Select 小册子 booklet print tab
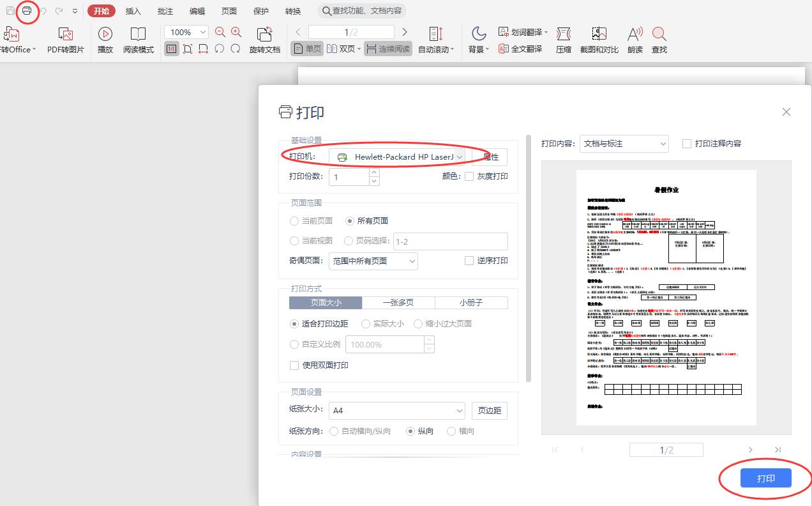812x506 pixels. click(x=471, y=303)
